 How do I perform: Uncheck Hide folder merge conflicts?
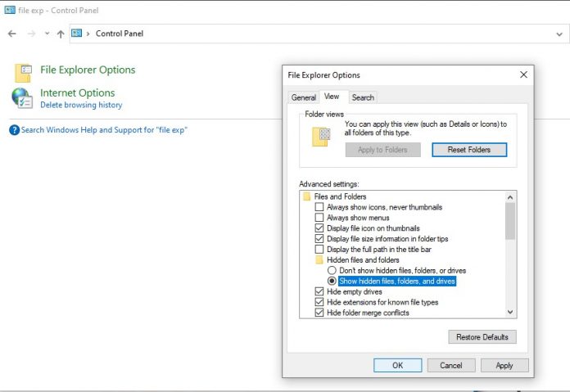click(319, 313)
